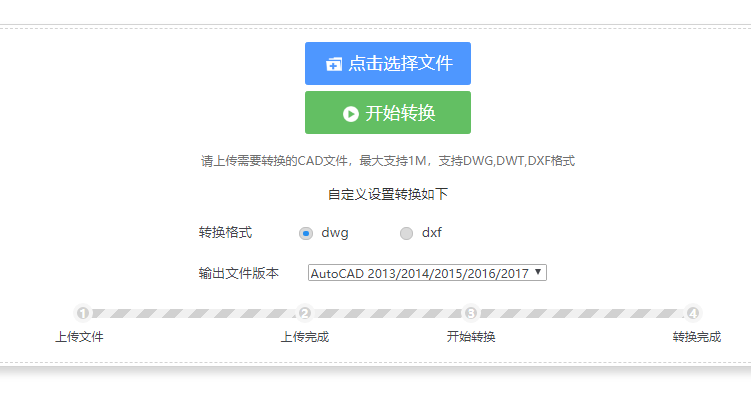The height and width of the screenshot is (407, 751).
Task: Start conversion with the 开始转换 button
Action: 388,113
